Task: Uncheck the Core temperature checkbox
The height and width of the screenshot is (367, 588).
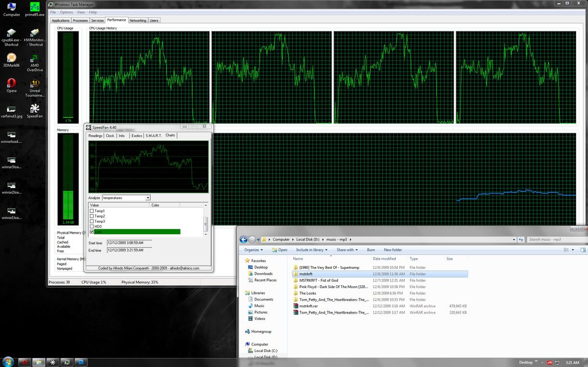Action: point(92,232)
